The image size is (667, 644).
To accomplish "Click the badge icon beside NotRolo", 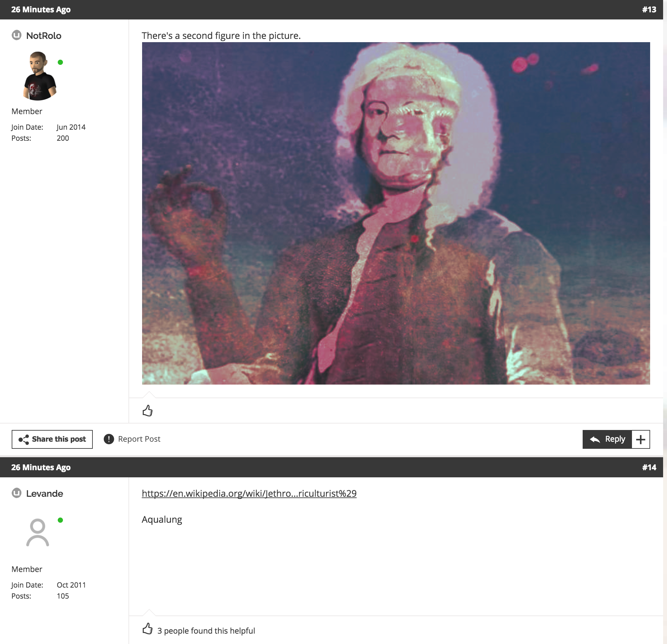I will 17,35.
